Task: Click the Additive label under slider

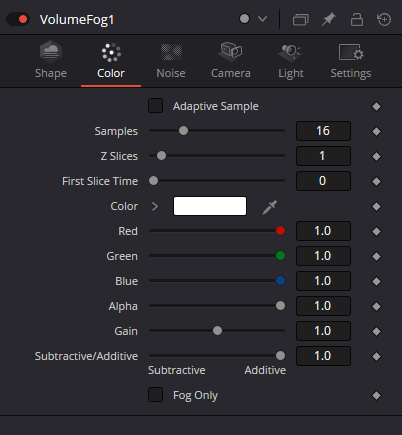Action: point(265,370)
